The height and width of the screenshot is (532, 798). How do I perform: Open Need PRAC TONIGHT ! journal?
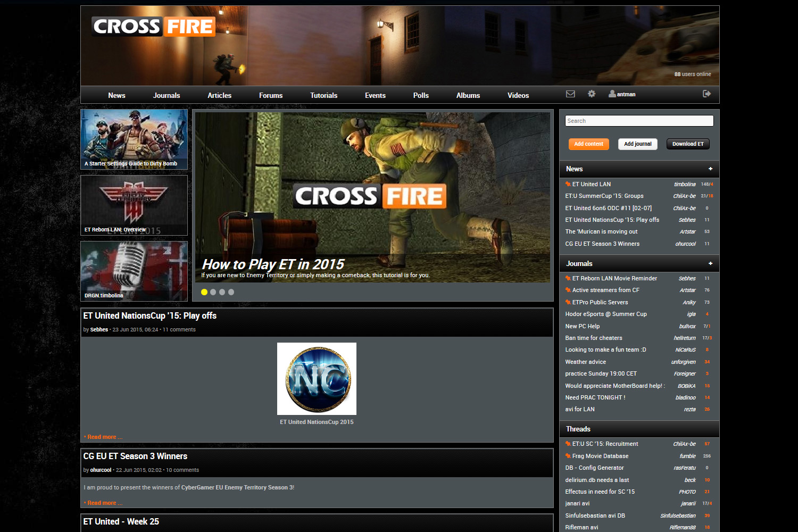tap(595, 397)
